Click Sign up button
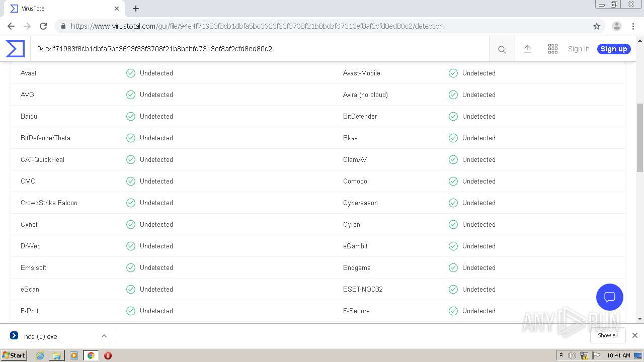644x362 pixels. 613,49
